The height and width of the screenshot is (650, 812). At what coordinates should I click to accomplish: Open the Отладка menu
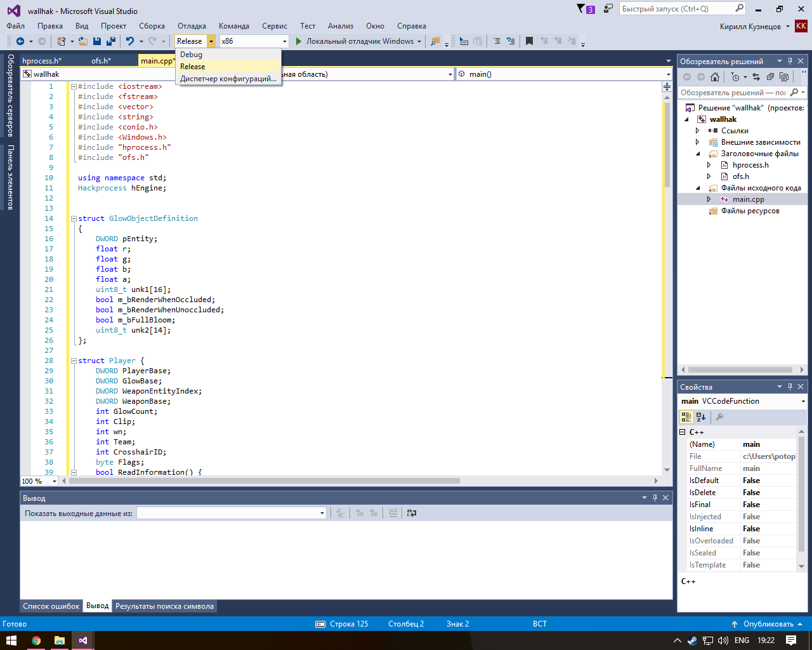[192, 26]
